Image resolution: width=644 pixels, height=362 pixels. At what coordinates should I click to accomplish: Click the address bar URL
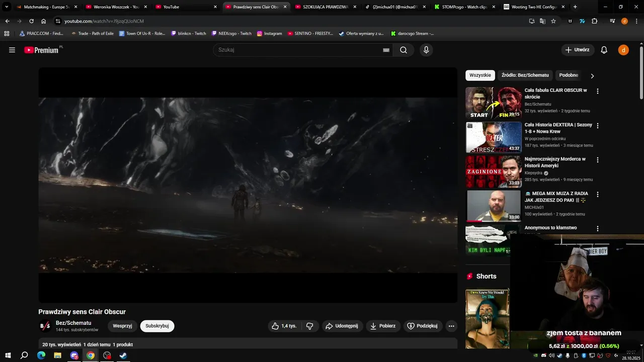coord(104,21)
